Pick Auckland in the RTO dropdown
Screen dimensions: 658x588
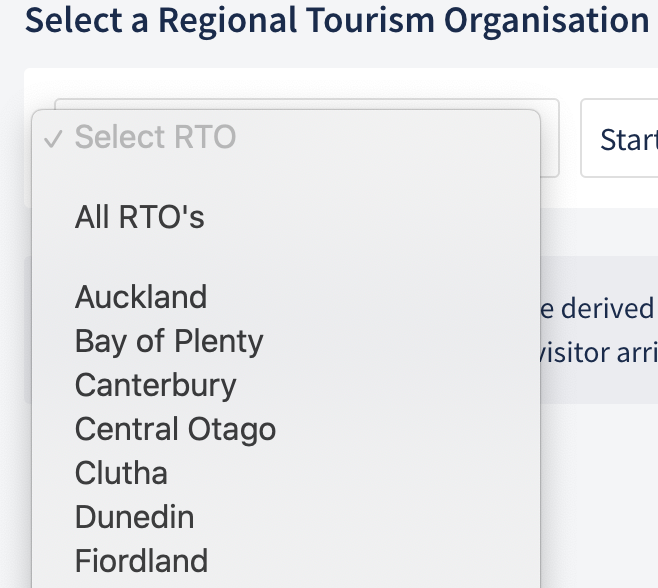click(x=140, y=297)
